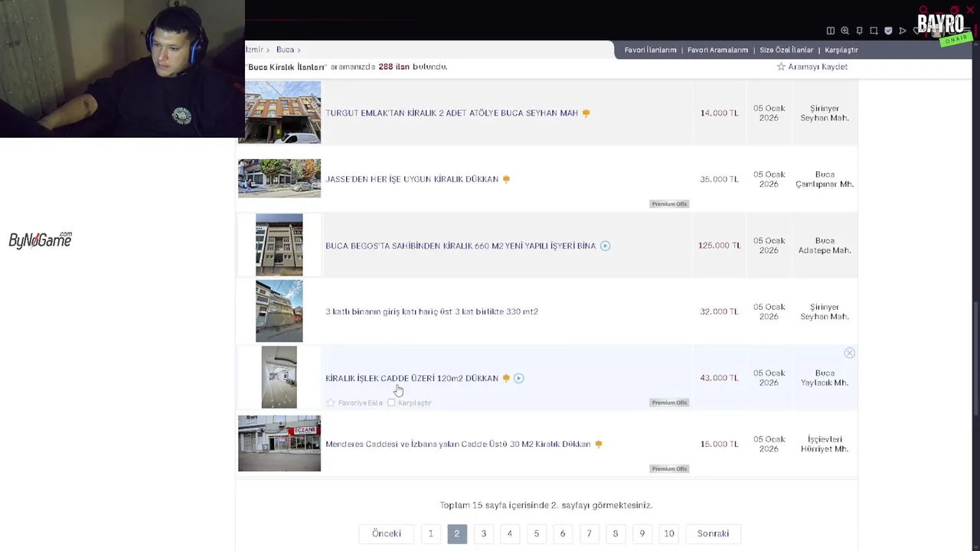Click page scrollbar up arrow

point(976,44)
